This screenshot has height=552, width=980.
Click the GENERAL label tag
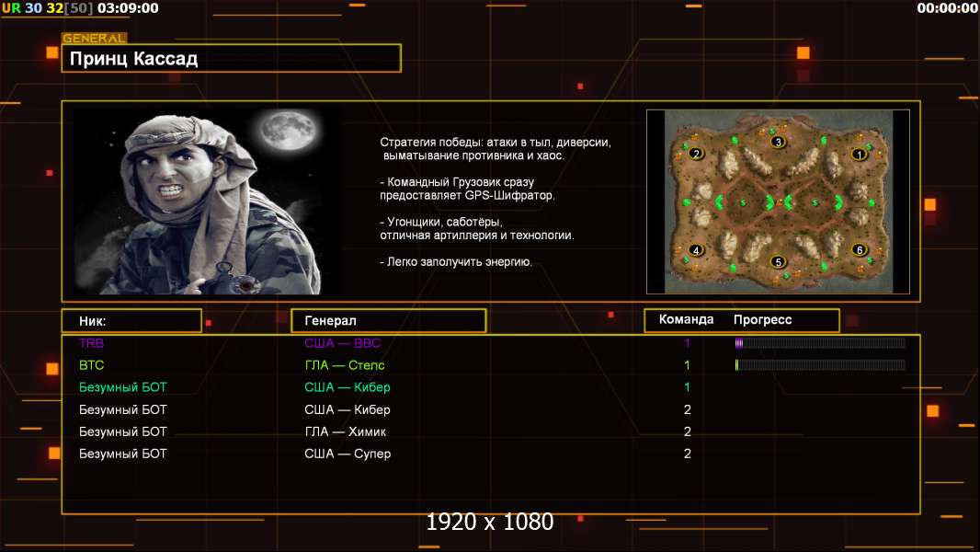(x=95, y=38)
